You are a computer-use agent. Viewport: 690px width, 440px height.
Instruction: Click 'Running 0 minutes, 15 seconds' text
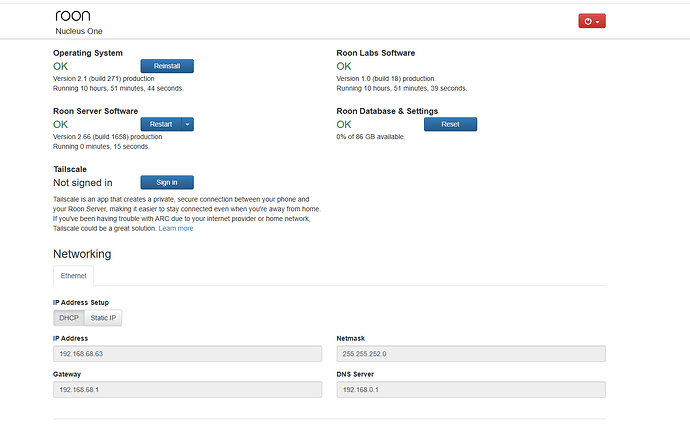[101, 147]
